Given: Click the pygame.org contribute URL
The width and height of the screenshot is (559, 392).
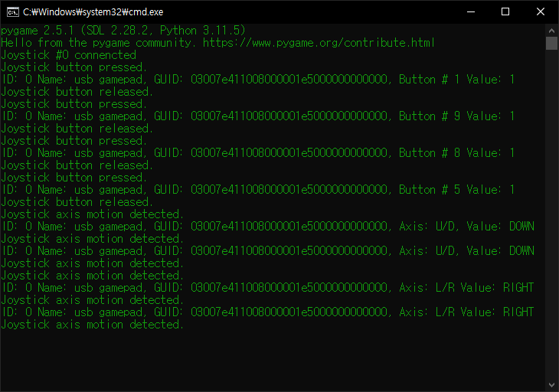Looking at the screenshot, I should point(319,43).
